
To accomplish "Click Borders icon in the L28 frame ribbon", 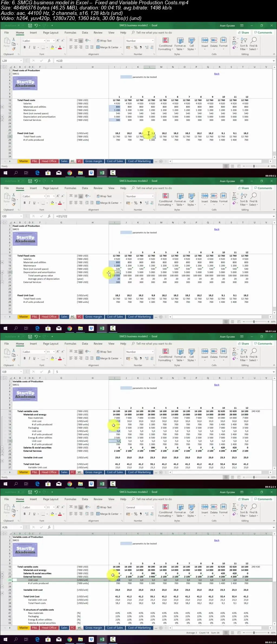I will (43, 47).
